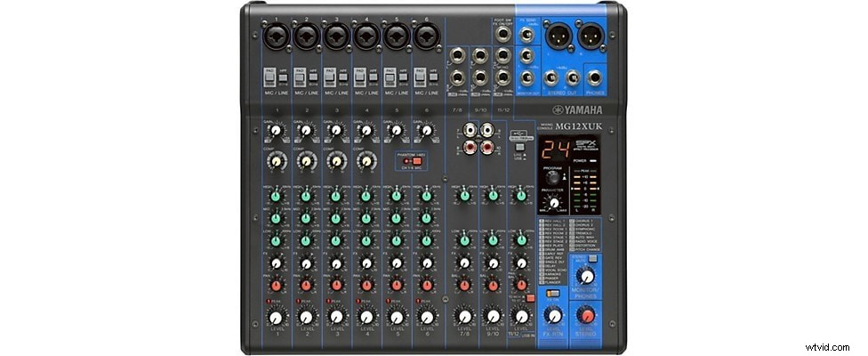Click the channel 2 FX send knob
The width and height of the screenshot is (868, 356).
[306, 263]
